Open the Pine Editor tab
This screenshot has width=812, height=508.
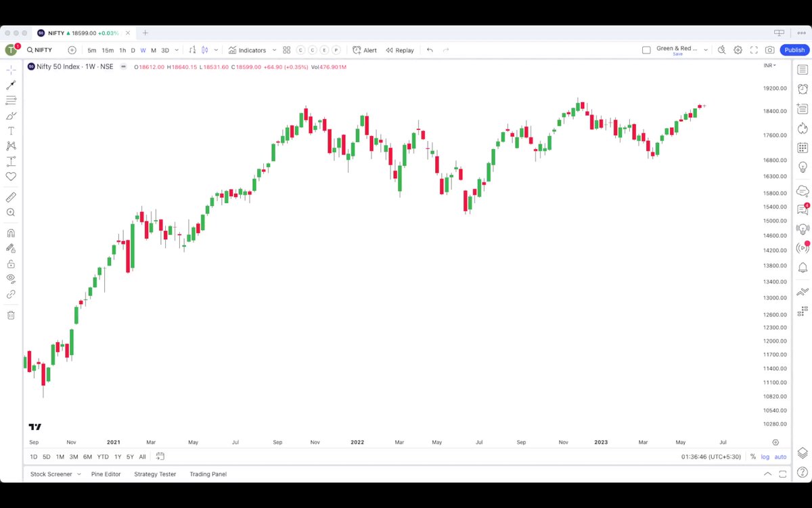106,474
